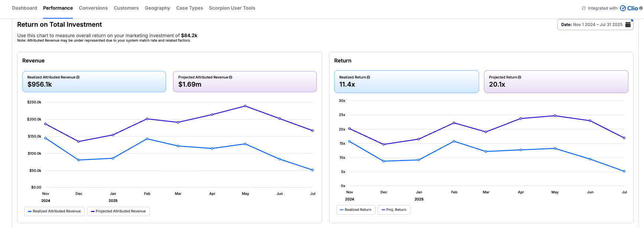Click the Clio logo icon
Image resolution: width=644 pixels, height=228 pixels.
pyautogui.click(x=623, y=8)
